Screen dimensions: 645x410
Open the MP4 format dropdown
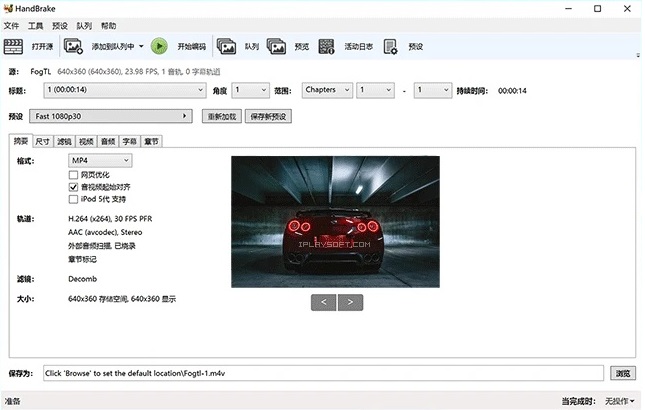tap(100, 160)
